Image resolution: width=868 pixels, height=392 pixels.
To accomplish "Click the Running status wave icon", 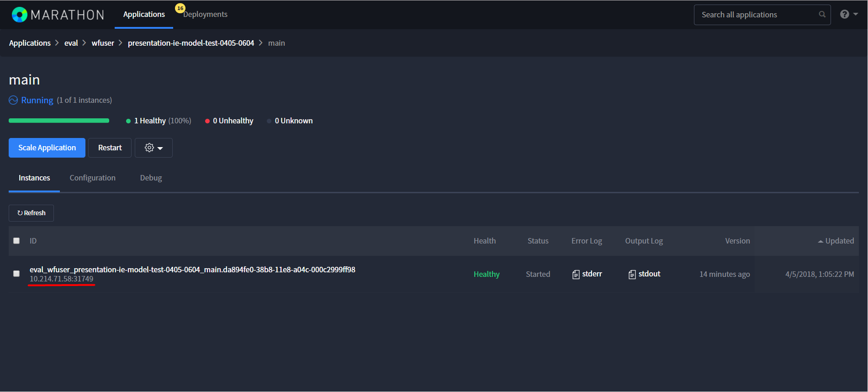I will click(x=13, y=100).
